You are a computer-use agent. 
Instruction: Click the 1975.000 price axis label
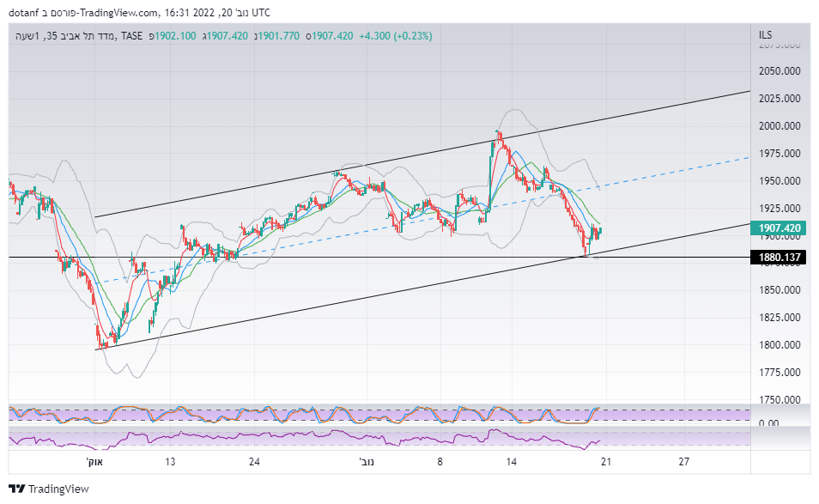pyautogui.click(x=780, y=154)
